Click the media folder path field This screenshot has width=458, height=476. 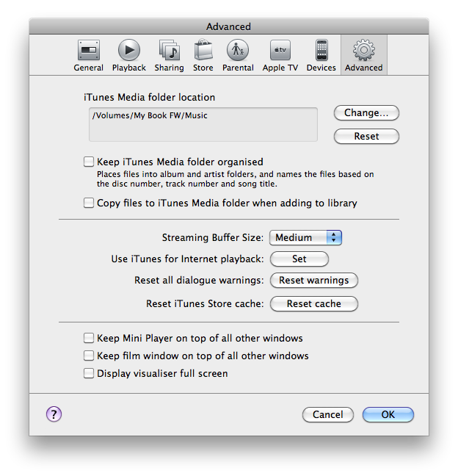pos(203,124)
